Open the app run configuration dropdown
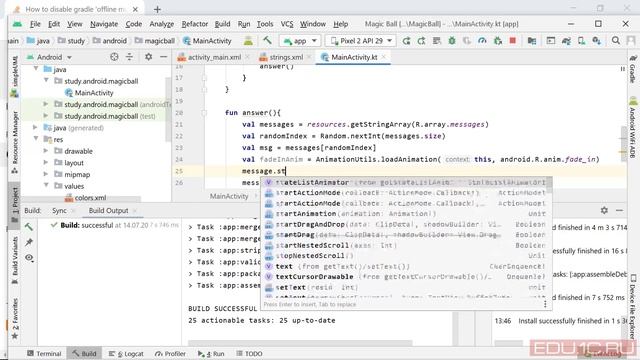The width and height of the screenshot is (640, 360). click(300, 41)
